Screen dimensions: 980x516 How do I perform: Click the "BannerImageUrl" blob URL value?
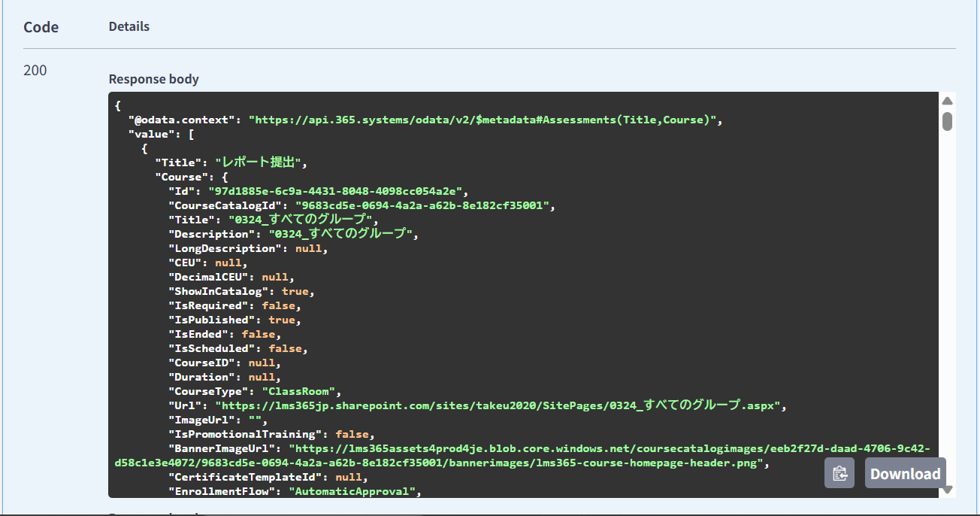[524, 456]
